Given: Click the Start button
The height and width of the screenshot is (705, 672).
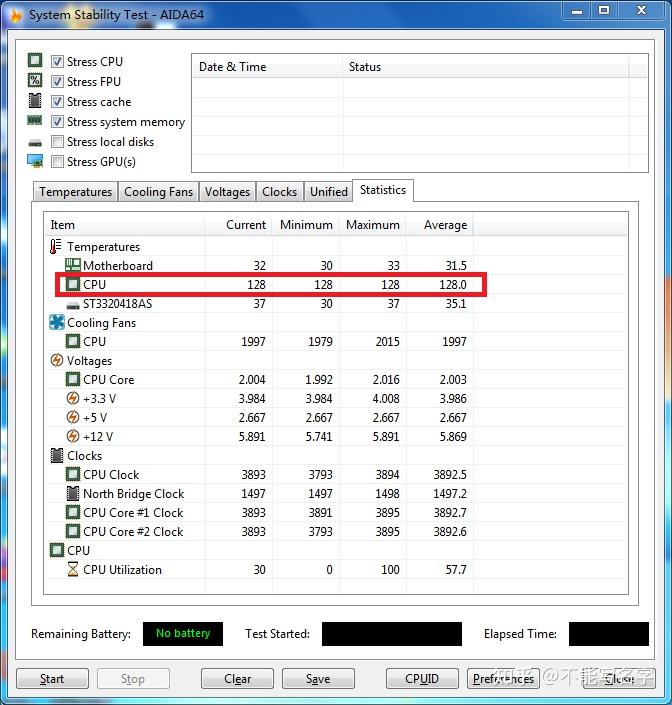Looking at the screenshot, I should pyautogui.click(x=52, y=678).
